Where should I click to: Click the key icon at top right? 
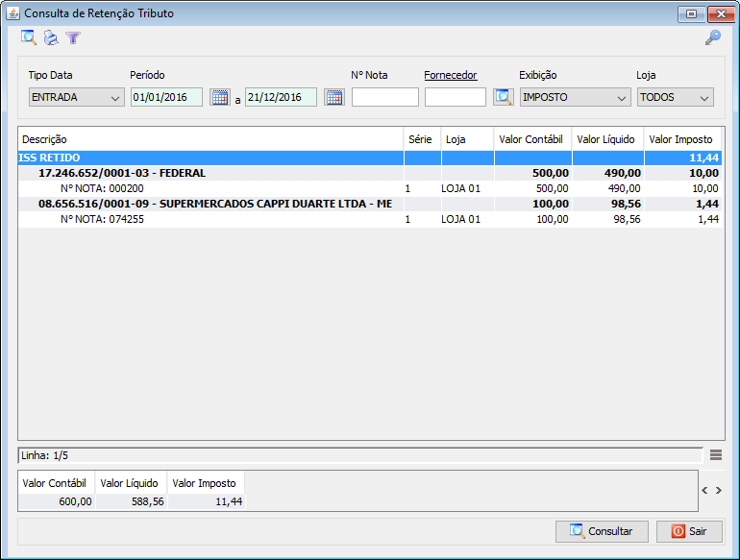(x=712, y=38)
